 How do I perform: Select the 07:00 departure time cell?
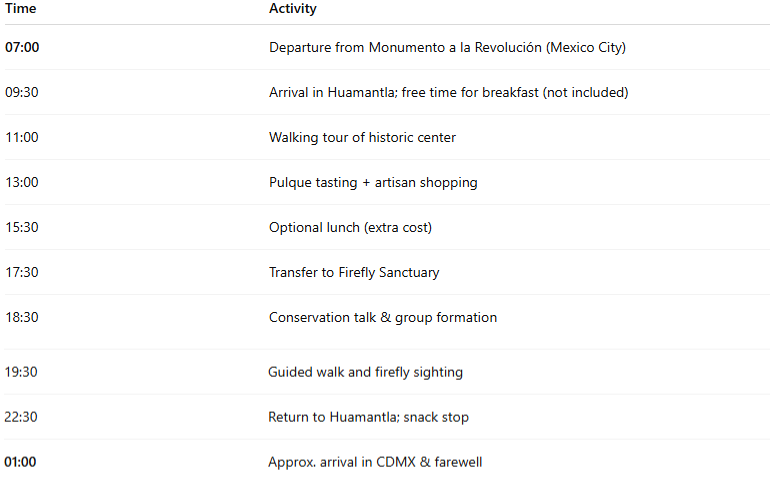pyautogui.click(x=22, y=47)
